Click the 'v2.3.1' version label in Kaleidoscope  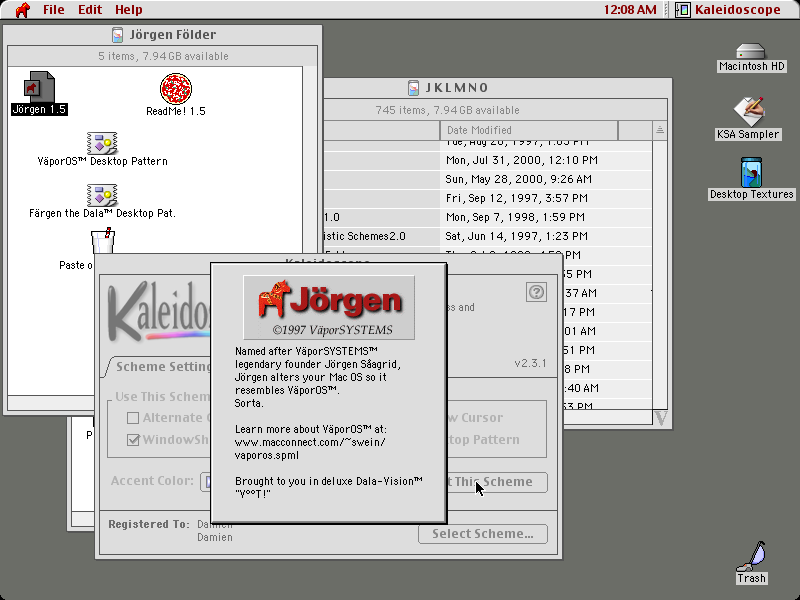pyautogui.click(x=530, y=363)
